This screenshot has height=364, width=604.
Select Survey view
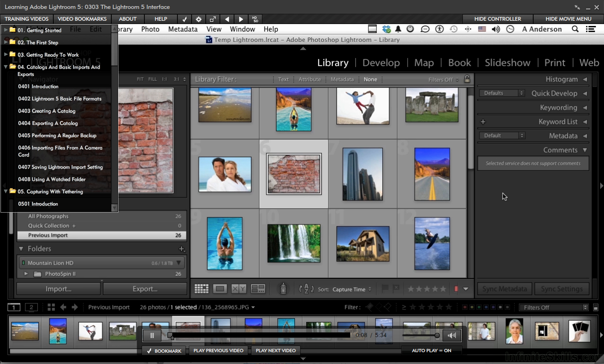coord(258,289)
